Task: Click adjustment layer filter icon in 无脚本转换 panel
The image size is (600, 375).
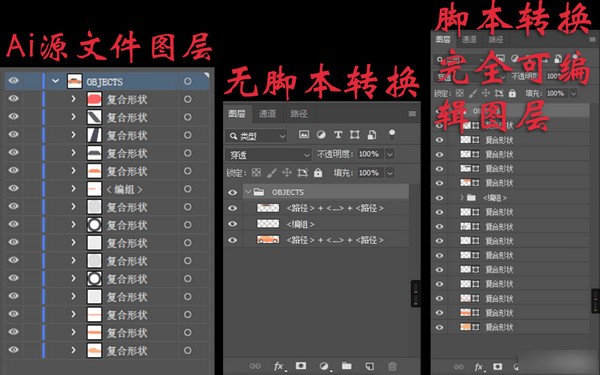Action: pyautogui.click(x=321, y=134)
